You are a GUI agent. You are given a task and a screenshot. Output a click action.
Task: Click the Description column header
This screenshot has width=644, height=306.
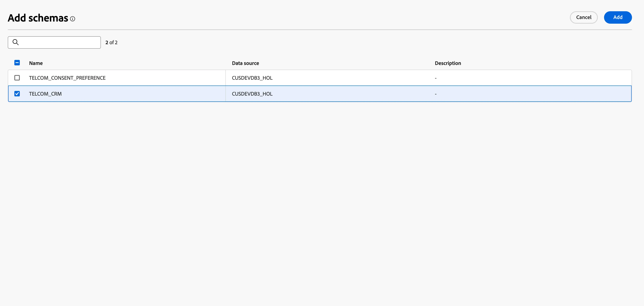tap(448, 63)
